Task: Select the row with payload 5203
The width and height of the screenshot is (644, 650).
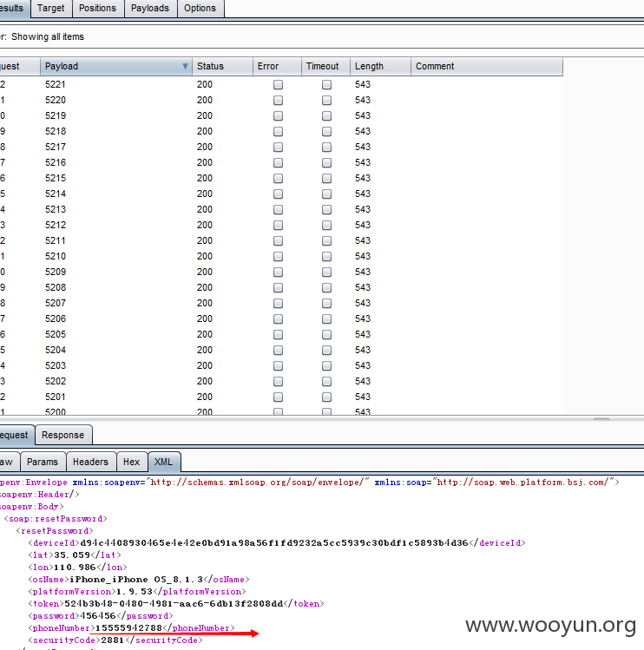Action: click(281, 365)
